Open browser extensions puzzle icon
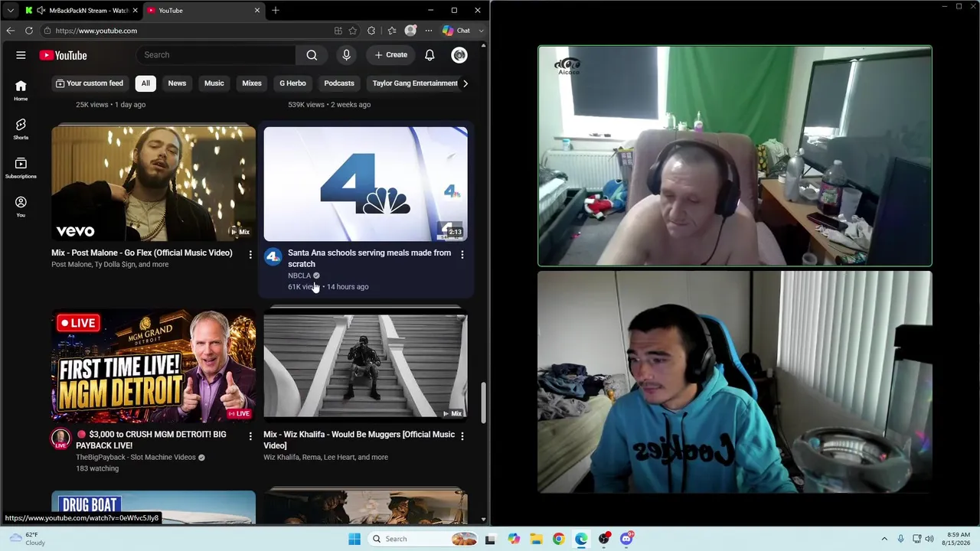980x551 pixels. click(x=371, y=31)
